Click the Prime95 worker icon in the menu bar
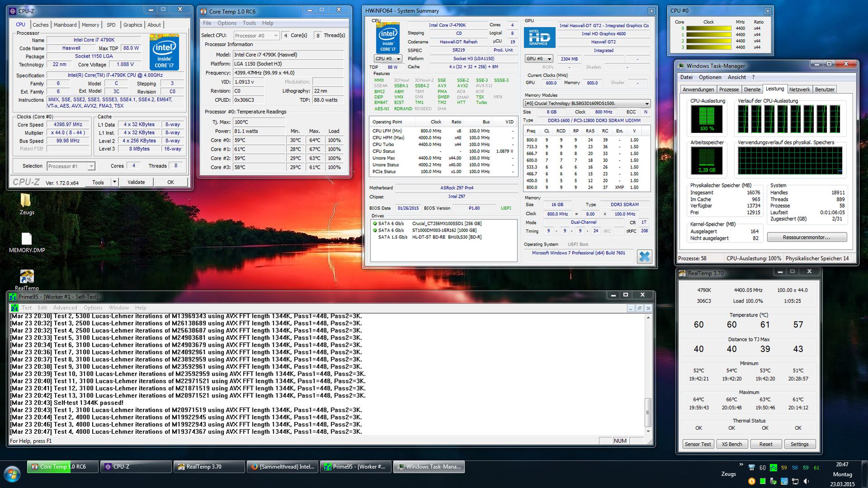 coord(14,308)
